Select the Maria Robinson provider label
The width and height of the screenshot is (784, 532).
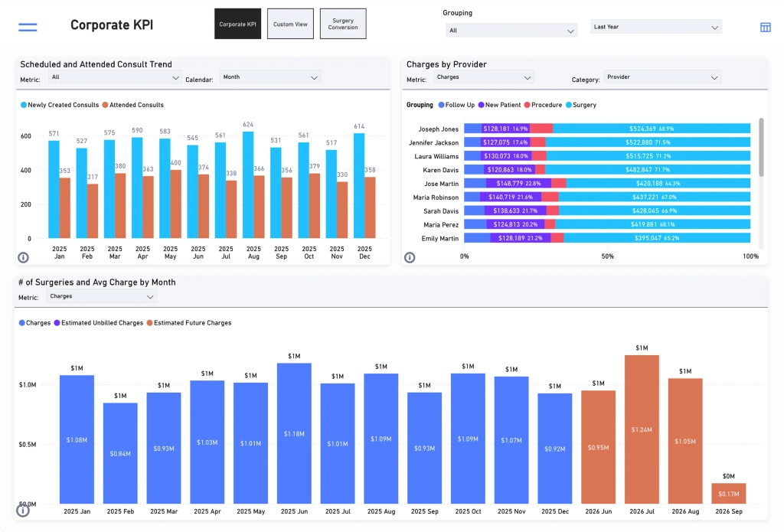(x=436, y=197)
